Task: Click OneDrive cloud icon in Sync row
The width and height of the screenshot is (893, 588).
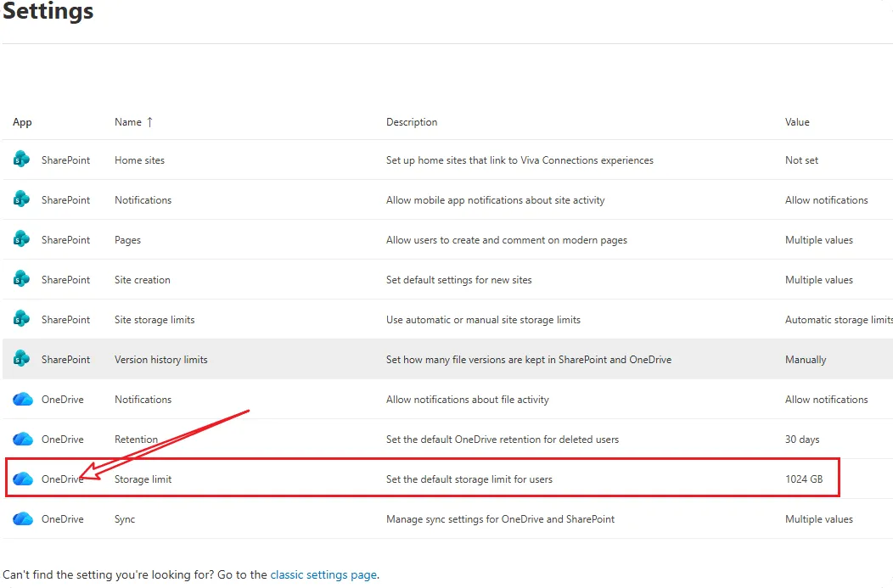Action: point(23,518)
